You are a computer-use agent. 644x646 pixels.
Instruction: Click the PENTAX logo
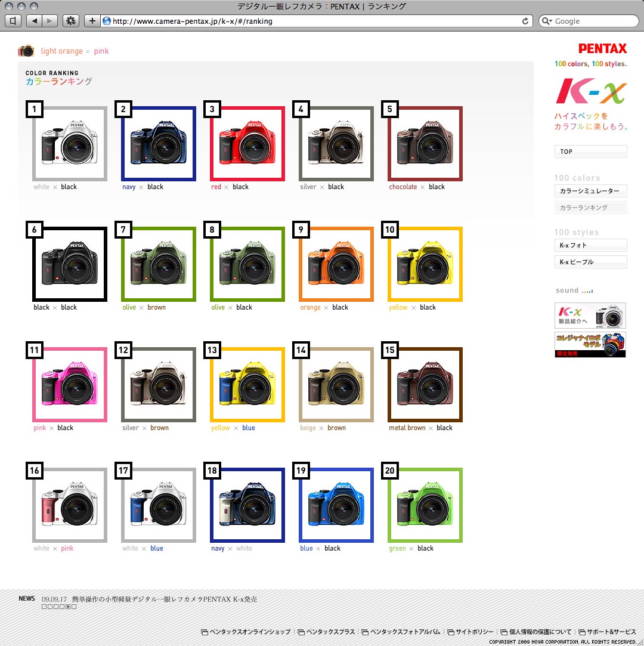[602, 49]
